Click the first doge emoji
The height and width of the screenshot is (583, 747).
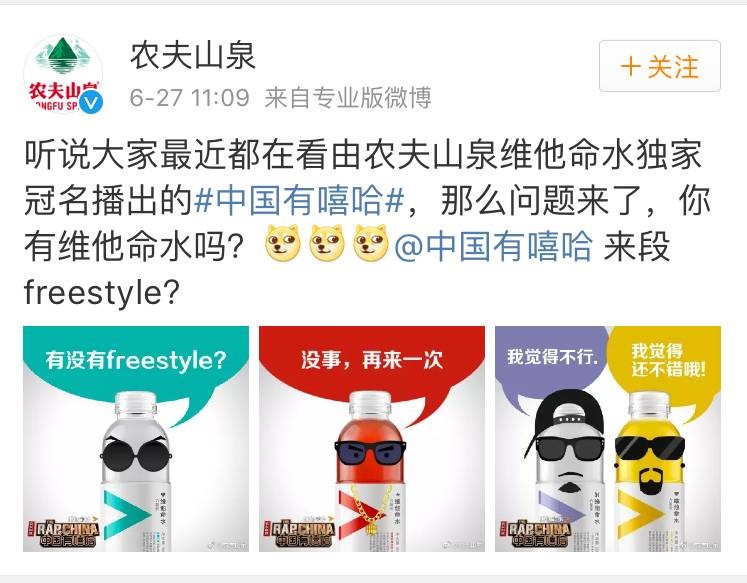click(283, 243)
